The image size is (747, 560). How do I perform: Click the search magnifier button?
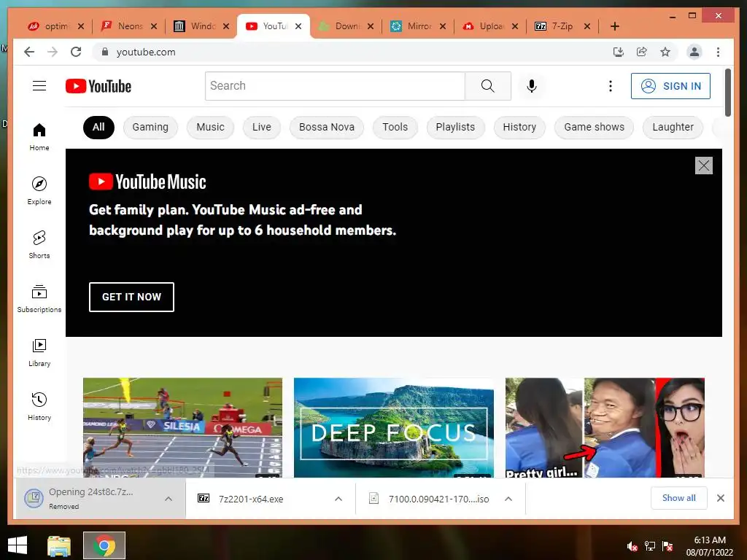point(488,86)
